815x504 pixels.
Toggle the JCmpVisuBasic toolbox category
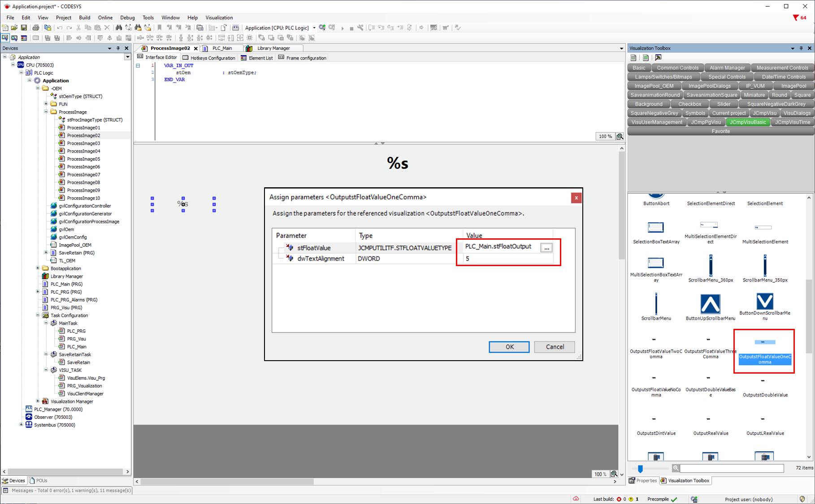[x=747, y=122]
